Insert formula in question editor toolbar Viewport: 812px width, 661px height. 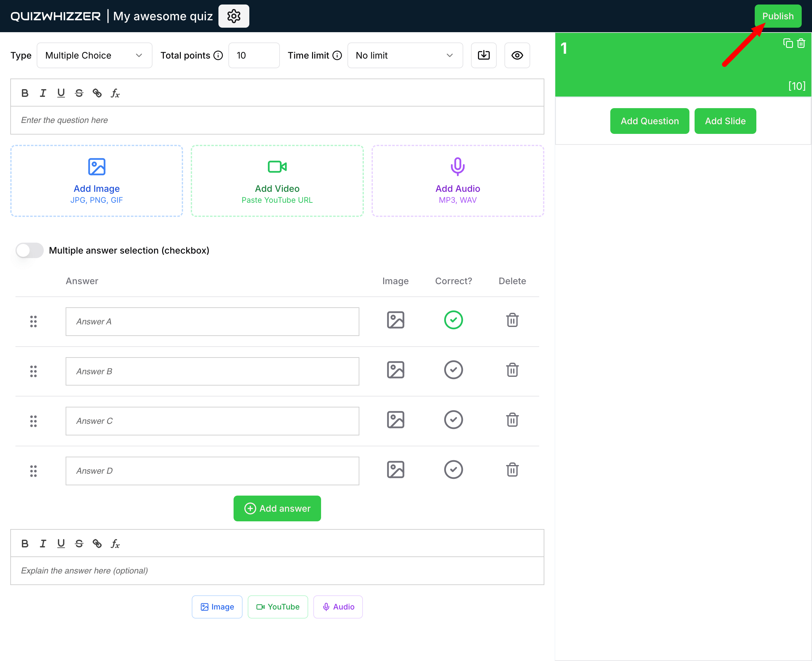click(x=115, y=93)
